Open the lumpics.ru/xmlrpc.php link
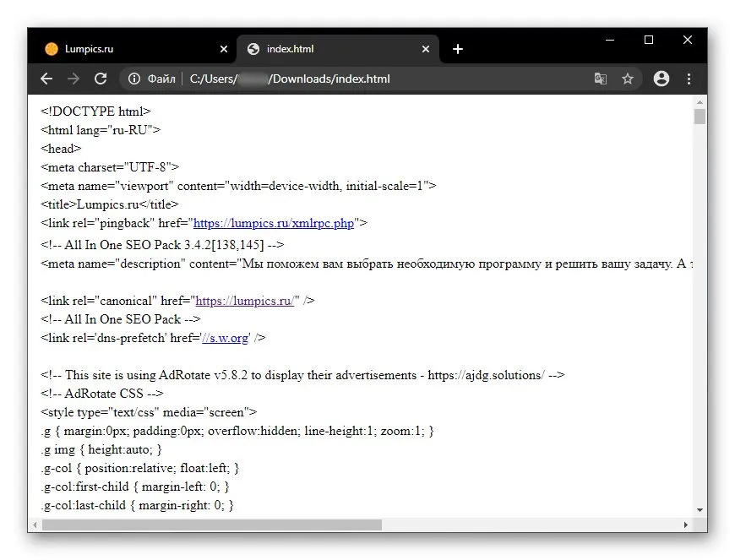Image resolution: width=735 pixels, height=560 pixels. click(273, 223)
